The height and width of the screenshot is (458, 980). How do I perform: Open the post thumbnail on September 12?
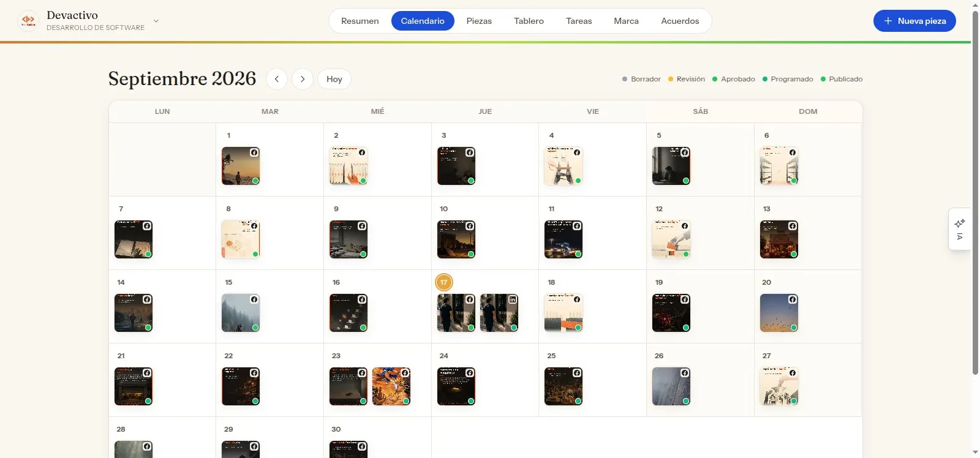671,239
